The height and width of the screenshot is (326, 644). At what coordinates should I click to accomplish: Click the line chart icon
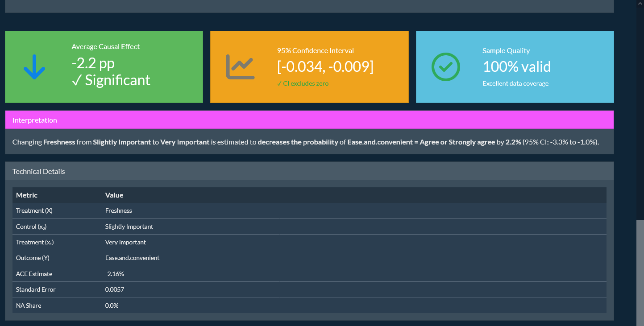coord(240,67)
